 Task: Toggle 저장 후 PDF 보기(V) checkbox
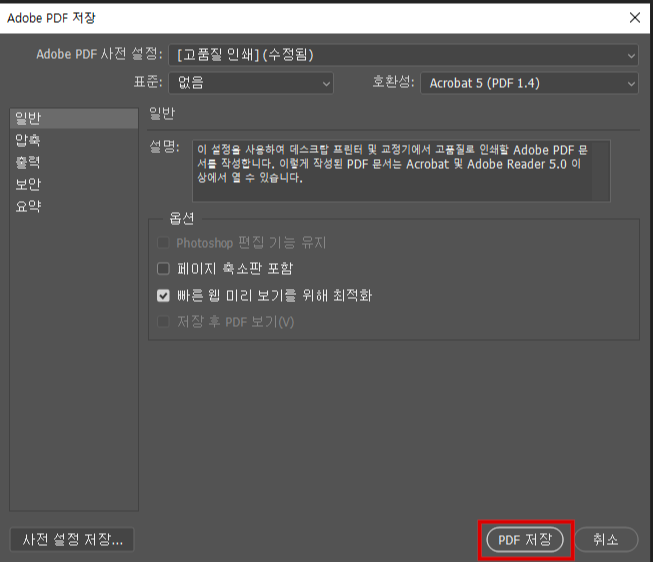[163, 322]
